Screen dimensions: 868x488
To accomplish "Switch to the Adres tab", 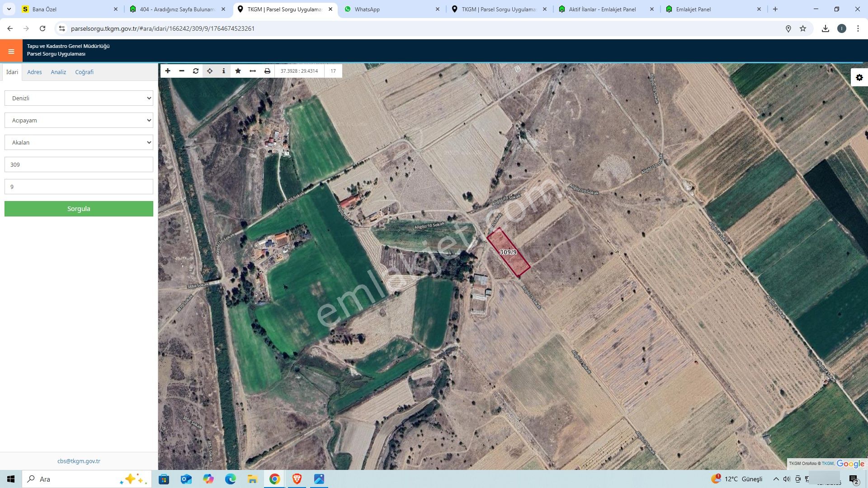I will (34, 72).
